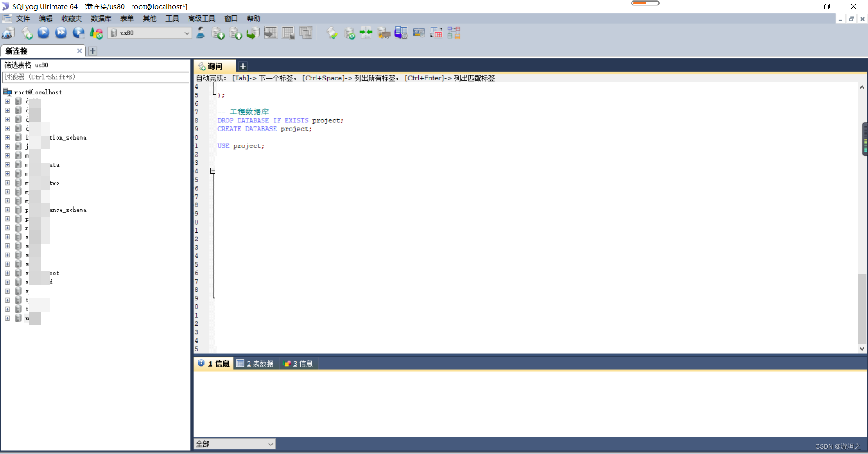Image resolution: width=868 pixels, height=454 pixels.
Task: Click the 过滤器 filter input field
Action: 96,77
